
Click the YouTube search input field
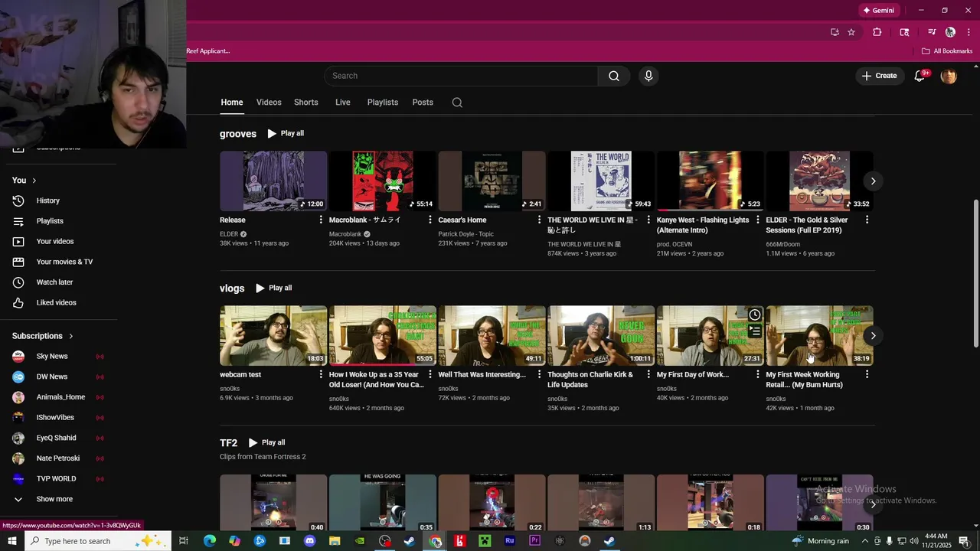461,76
